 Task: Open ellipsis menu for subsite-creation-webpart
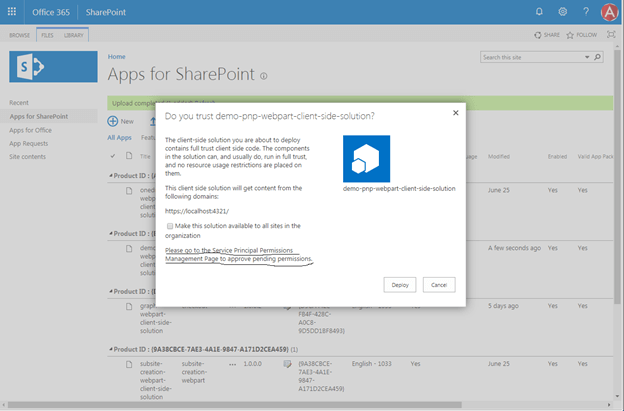pos(232,364)
